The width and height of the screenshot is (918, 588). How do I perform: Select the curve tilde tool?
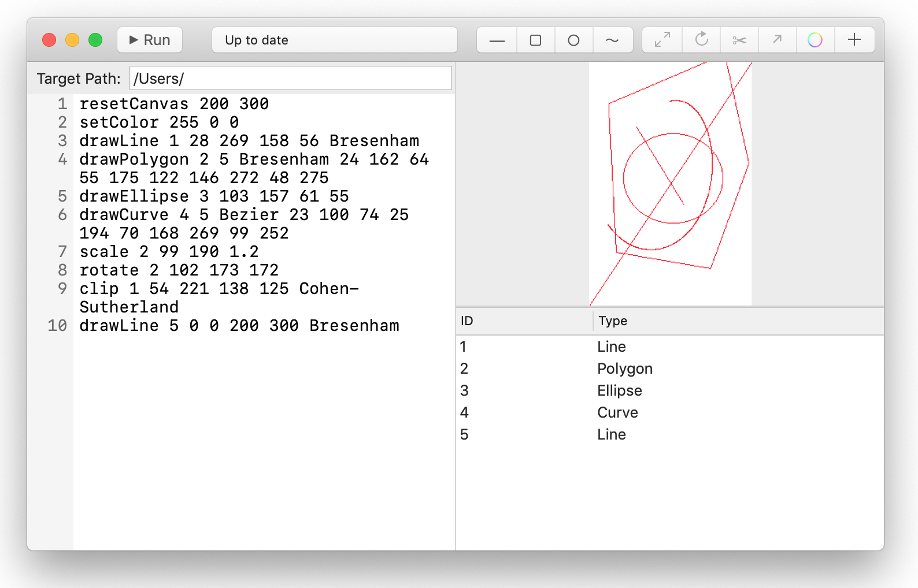pyautogui.click(x=612, y=40)
